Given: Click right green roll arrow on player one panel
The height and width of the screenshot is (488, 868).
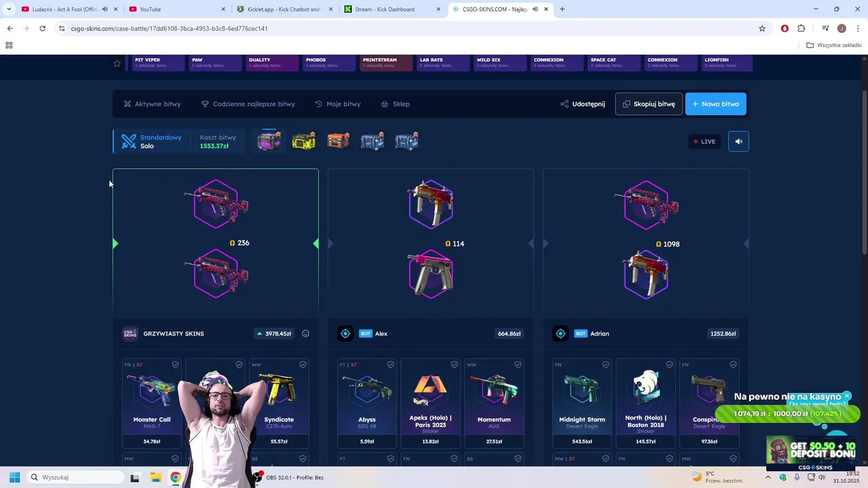Looking at the screenshot, I should 315,243.
